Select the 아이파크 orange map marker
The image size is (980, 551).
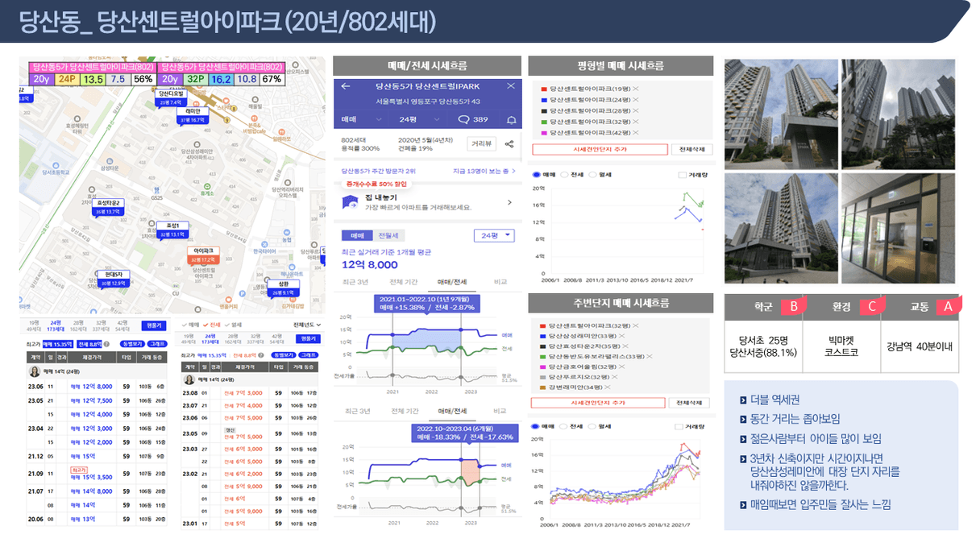click(x=202, y=255)
